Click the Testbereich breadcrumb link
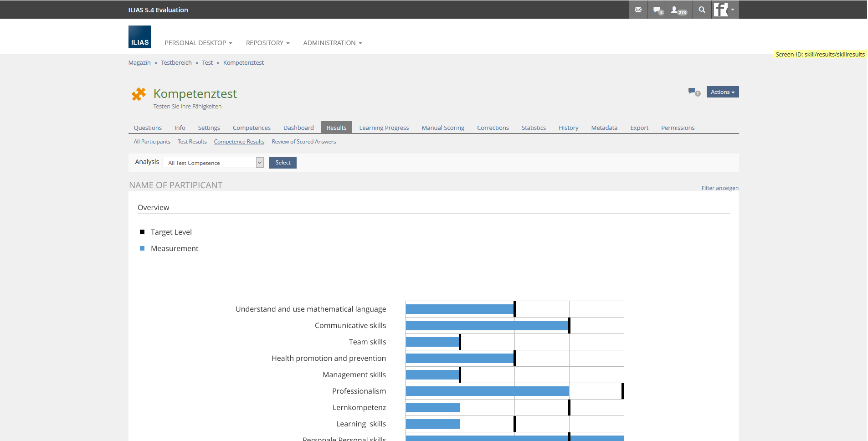Screen dimensions: 868x441 (176, 63)
